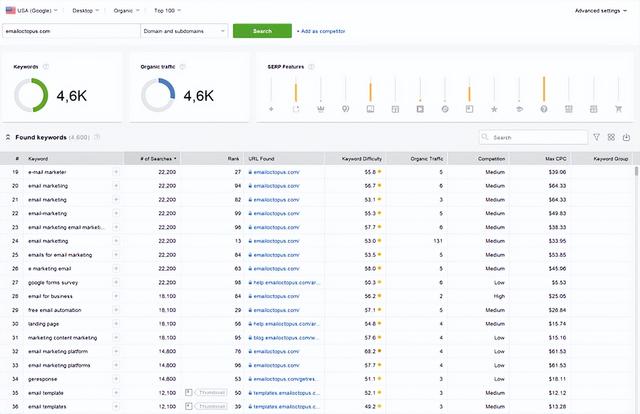Open the filter icon above the keywords table
Screen dimensions: 640x414
[x=597, y=137]
